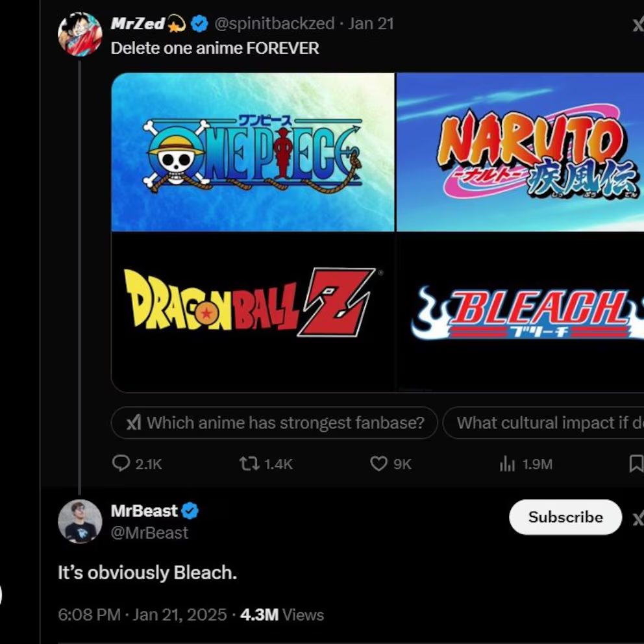Bookmark MrZed's post
Image resolution: width=644 pixels, height=644 pixels.
[x=636, y=463]
